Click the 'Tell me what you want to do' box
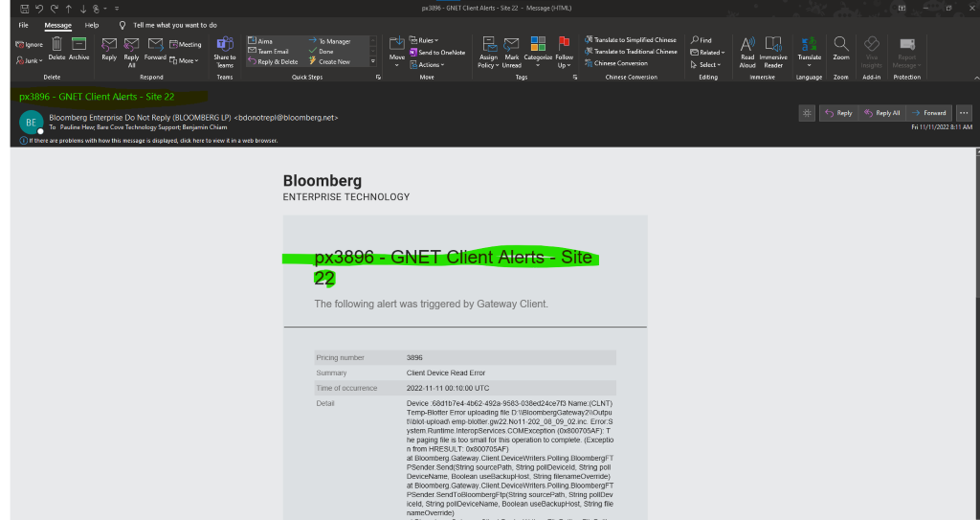 point(168,26)
